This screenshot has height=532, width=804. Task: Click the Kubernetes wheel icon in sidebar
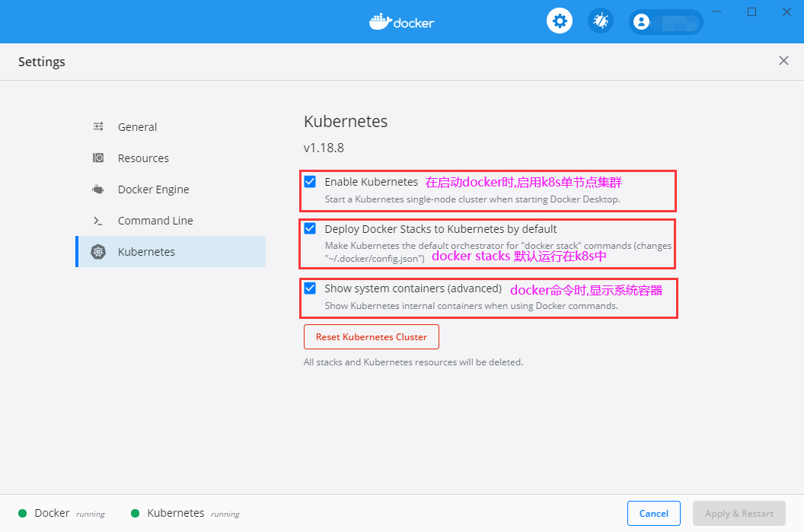[x=98, y=252]
